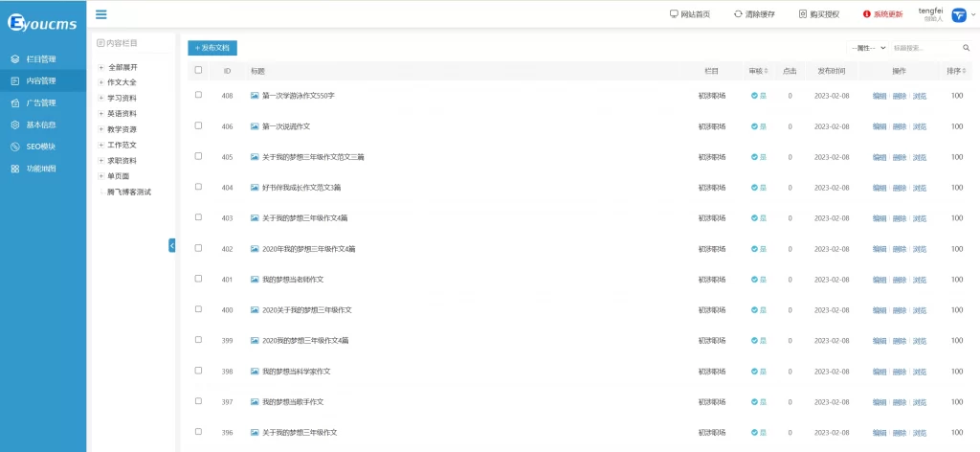Click the red 系统更新 alert icon
Viewport: 980px width, 452px height.
(x=867, y=14)
